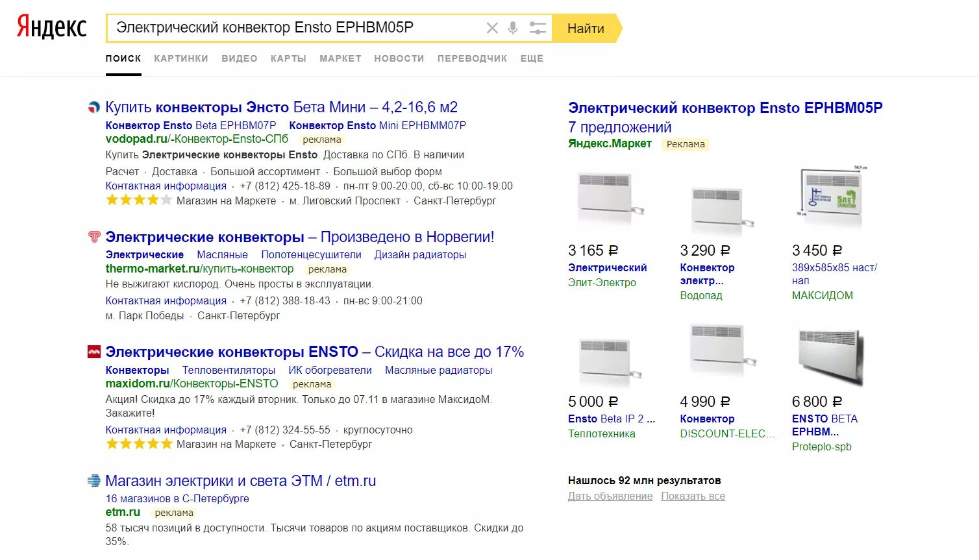This screenshot has width=979, height=560.
Task: Open result Магазин электрики и света ЭТМ
Action: click(x=241, y=481)
